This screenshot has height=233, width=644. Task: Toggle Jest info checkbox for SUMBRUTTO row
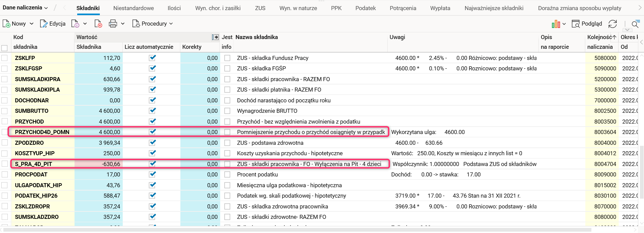227,111
